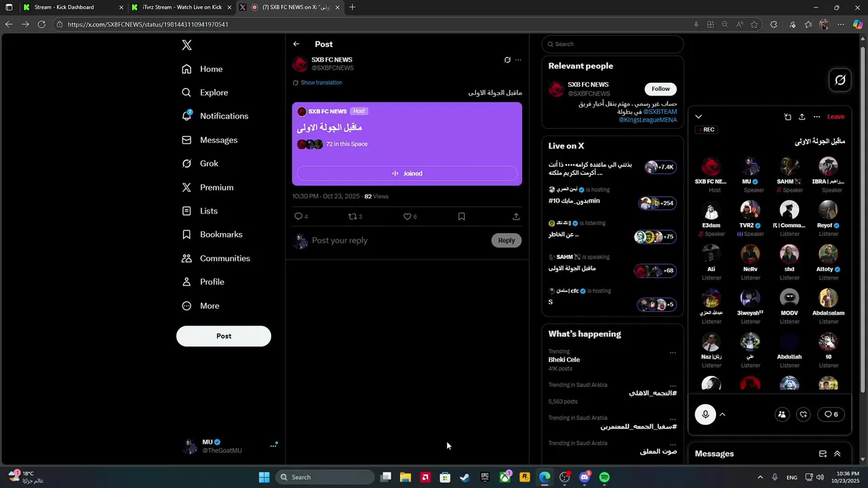Screen dimensions: 868x488
Task: Collapse the Space panel with chevron
Action: click(698, 117)
